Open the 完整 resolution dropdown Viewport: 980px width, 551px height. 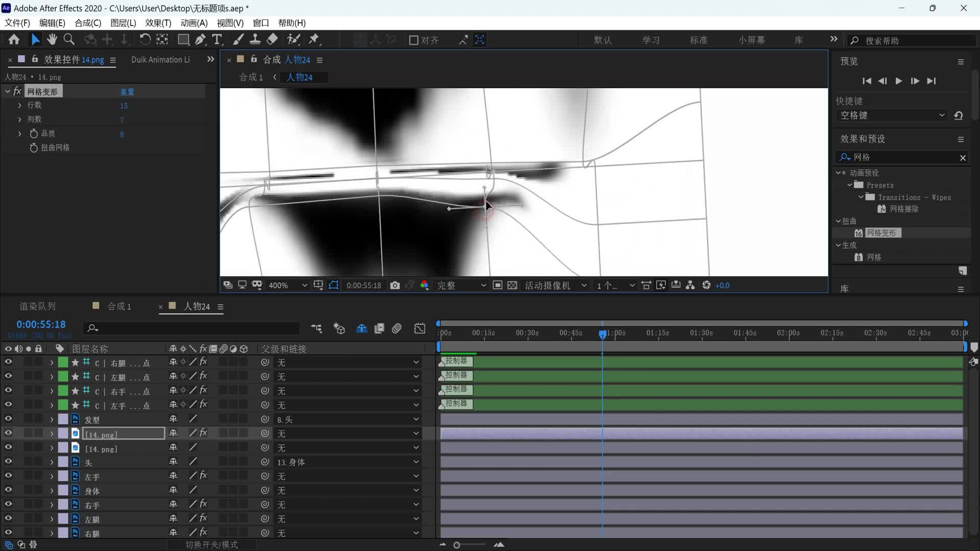coord(461,285)
